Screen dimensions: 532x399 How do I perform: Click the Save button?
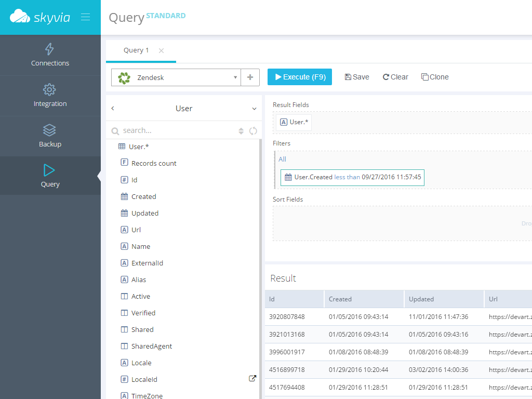(357, 77)
